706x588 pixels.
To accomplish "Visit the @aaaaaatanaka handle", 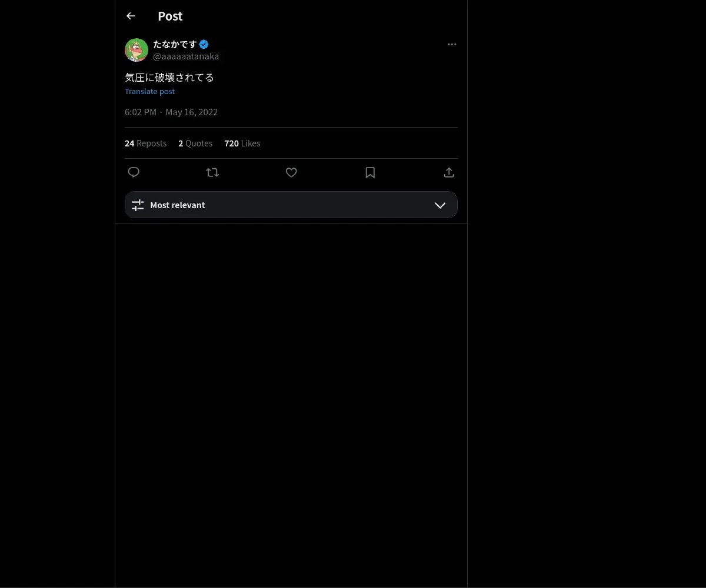I will (x=186, y=56).
